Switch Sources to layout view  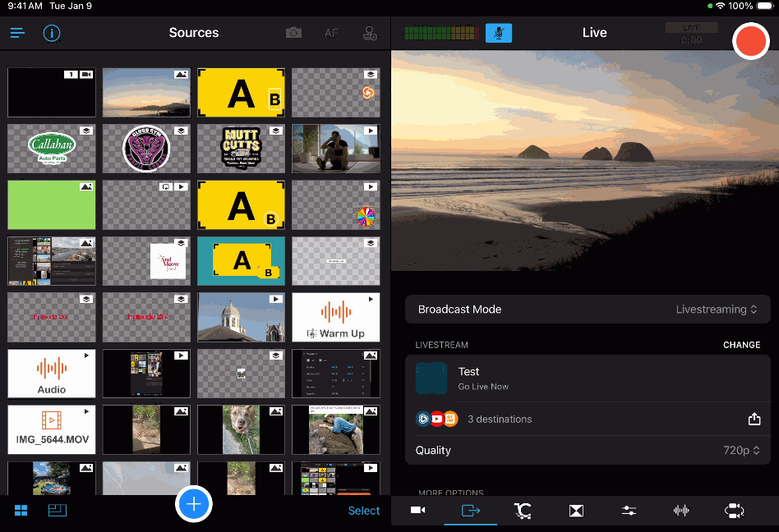click(x=58, y=510)
